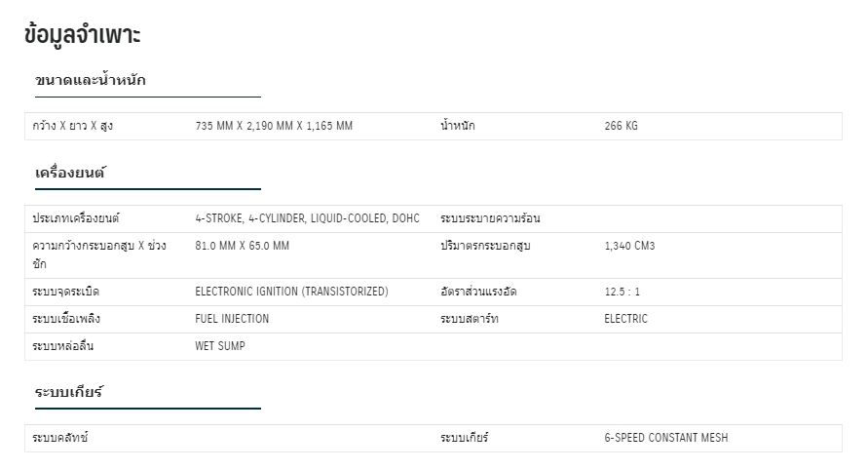The image size is (868, 470).
Task: Click the FUEL INJECTION value
Action: (x=232, y=319)
